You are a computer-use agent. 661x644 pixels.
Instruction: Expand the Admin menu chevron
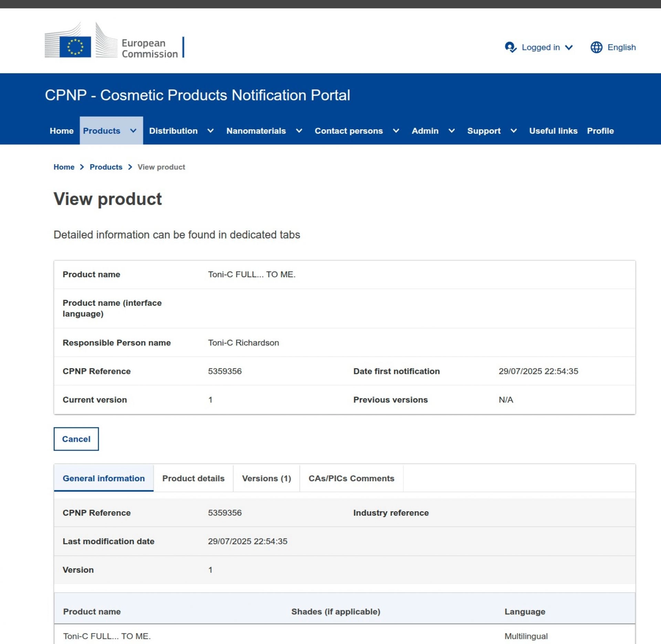451,131
